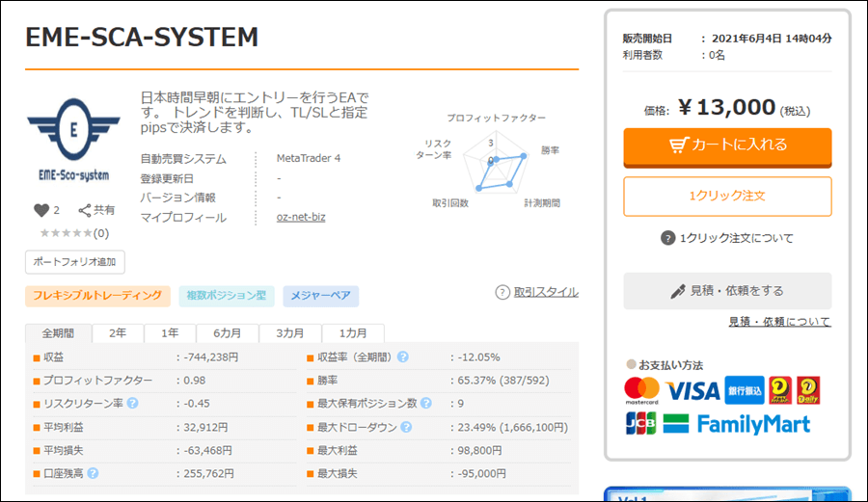This screenshot has height=502, width=868.
Task: Open the oz-net-biz profile link
Action: point(301,217)
